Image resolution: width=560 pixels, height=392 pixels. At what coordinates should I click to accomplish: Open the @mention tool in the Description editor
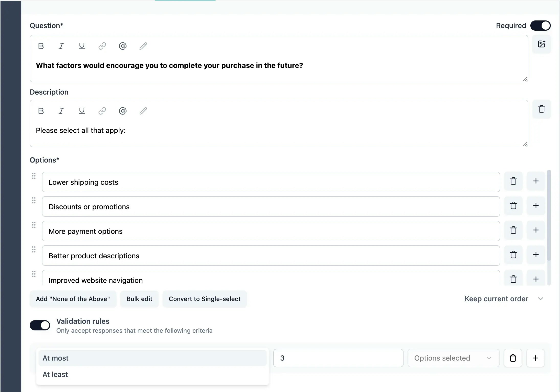coord(122,111)
